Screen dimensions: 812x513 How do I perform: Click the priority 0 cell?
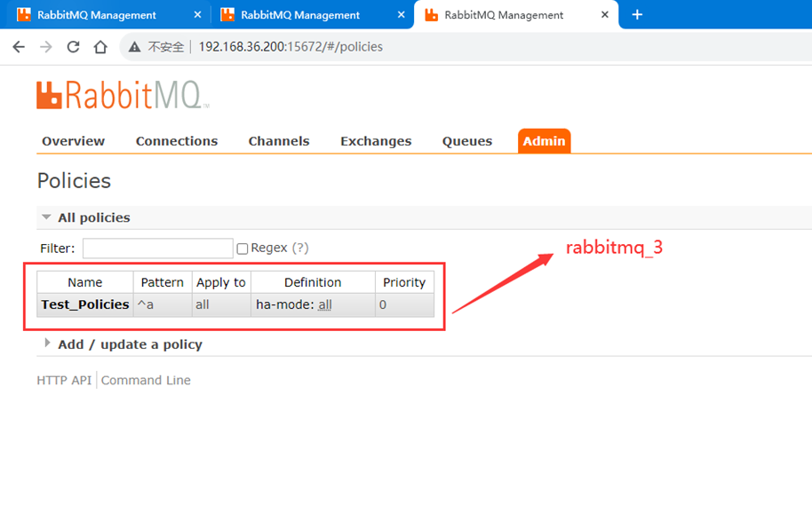[404, 305]
